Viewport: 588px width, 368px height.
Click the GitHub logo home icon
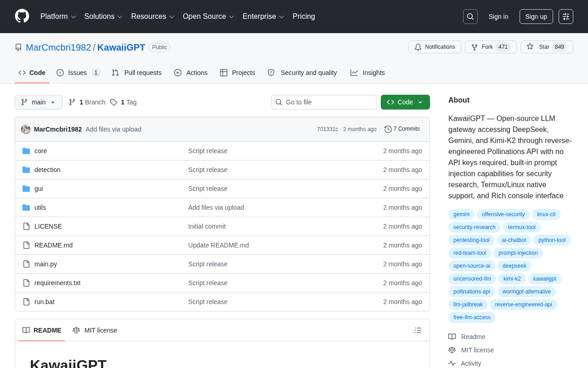(22, 16)
